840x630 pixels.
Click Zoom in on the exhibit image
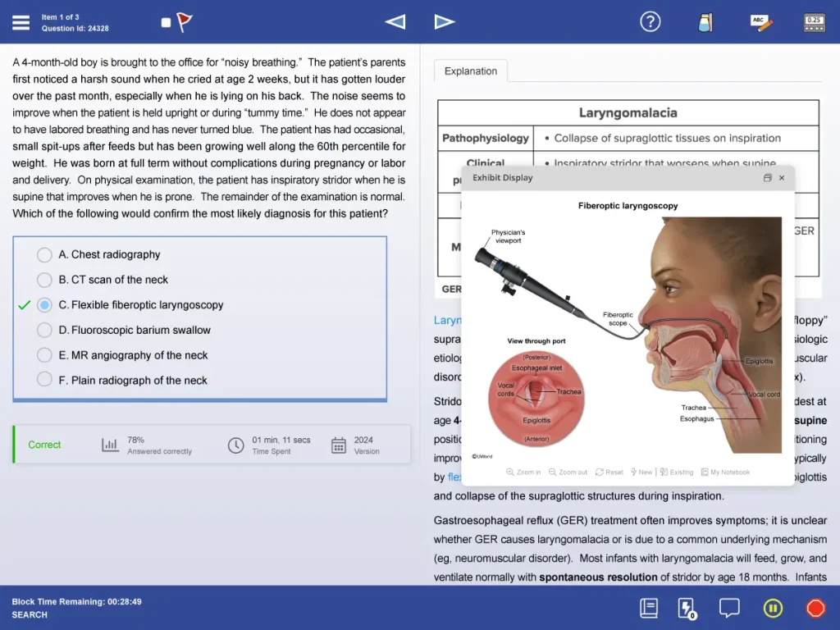tap(523, 472)
